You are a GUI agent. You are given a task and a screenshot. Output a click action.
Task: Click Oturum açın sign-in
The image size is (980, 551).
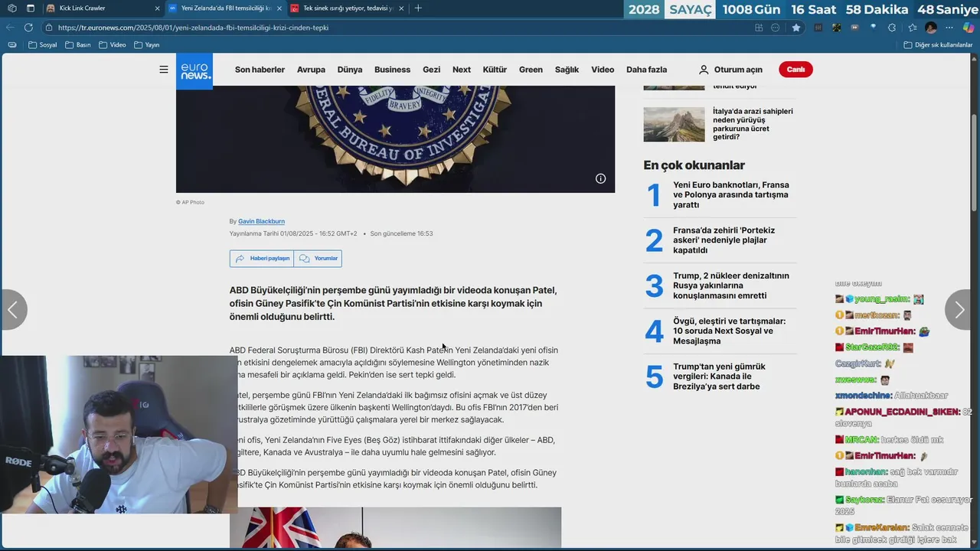tap(730, 70)
